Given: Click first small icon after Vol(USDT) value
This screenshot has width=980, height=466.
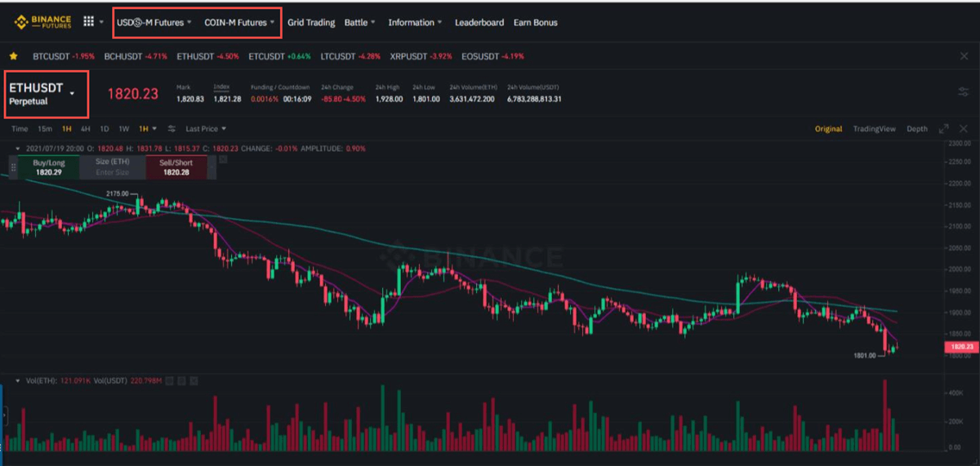Looking at the screenshot, I should click(x=170, y=380).
